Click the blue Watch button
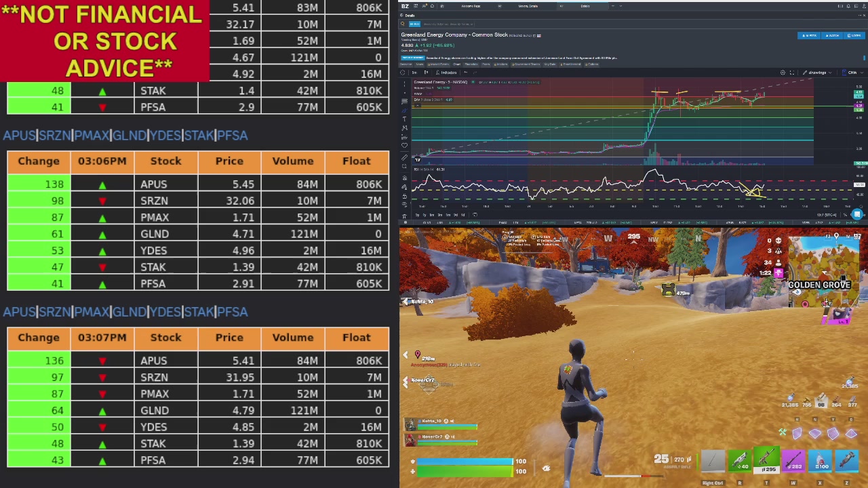 [x=832, y=35]
